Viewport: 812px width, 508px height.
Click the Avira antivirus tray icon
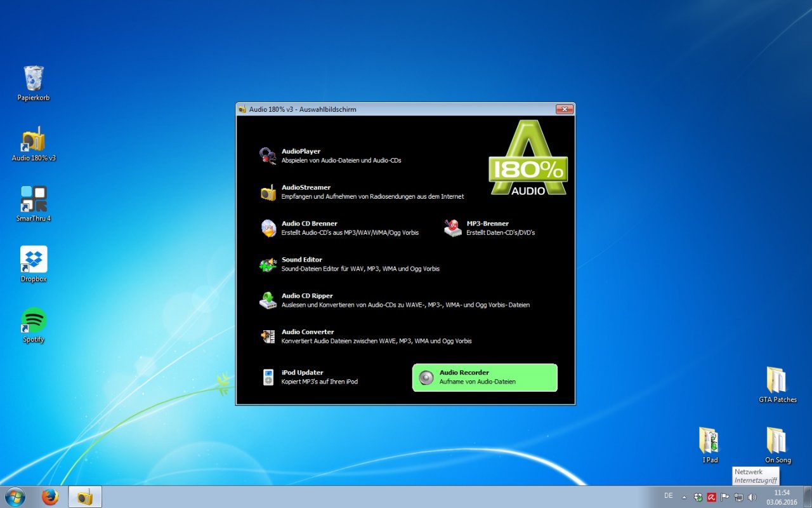coord(712,497)
